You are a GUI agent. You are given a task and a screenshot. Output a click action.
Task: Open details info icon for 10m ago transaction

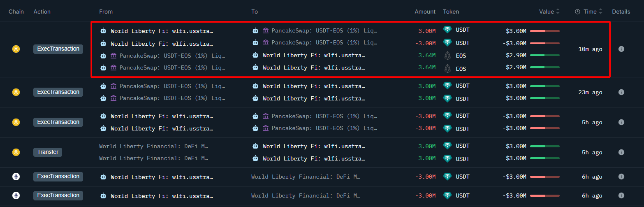[621, 49]
